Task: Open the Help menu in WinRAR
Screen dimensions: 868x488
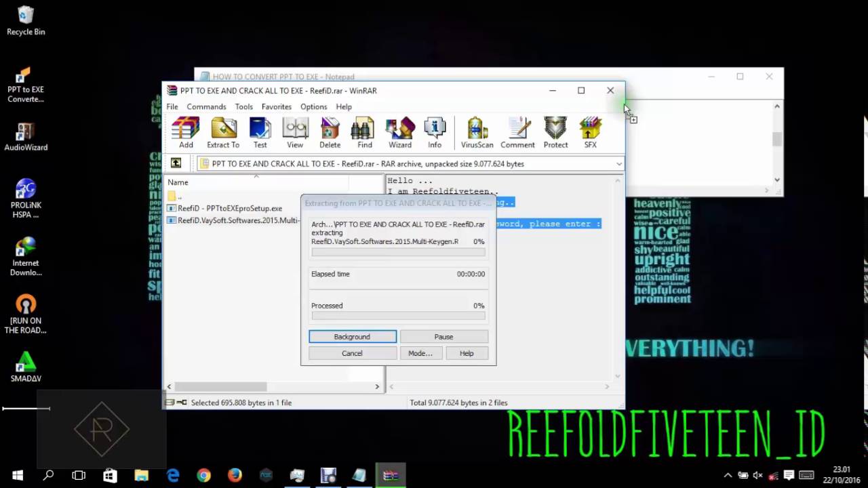Action: (x=344, y=106)
